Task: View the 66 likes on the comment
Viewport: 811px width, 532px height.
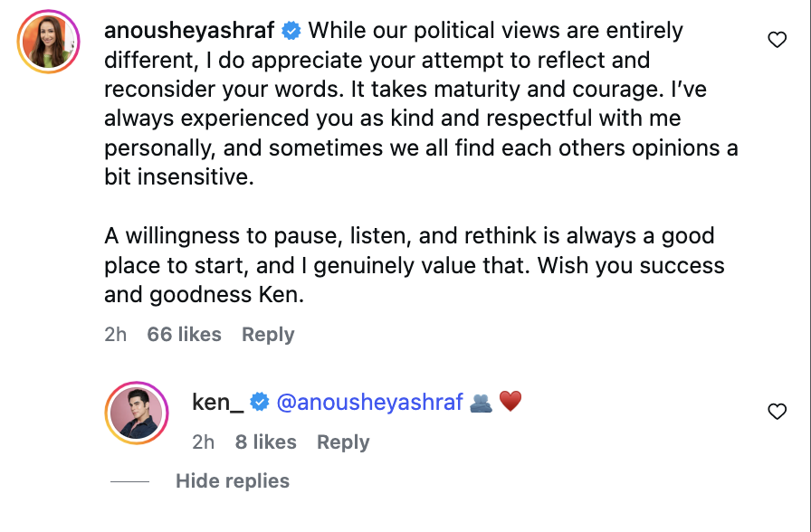Action: (184, 335)
